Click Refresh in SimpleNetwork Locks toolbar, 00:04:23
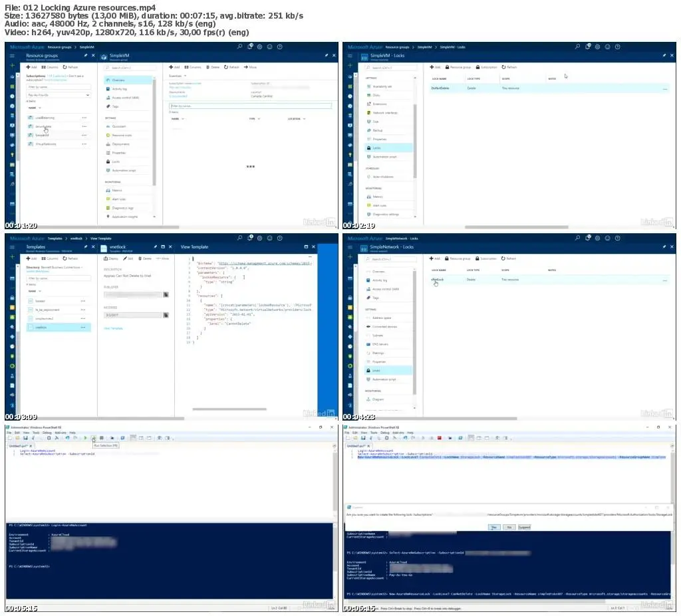 509,258
